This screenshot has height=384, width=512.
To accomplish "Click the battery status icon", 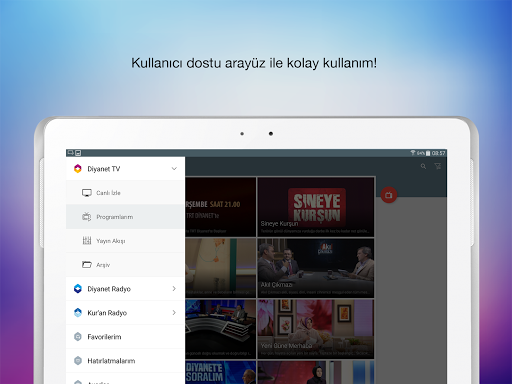I will tap(428, 153).
